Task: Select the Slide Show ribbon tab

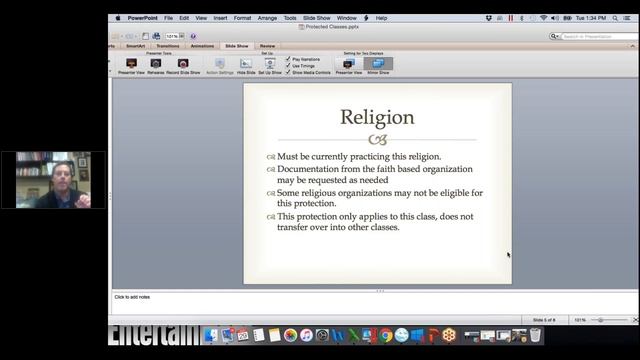Action: click(x=237, y=46)
